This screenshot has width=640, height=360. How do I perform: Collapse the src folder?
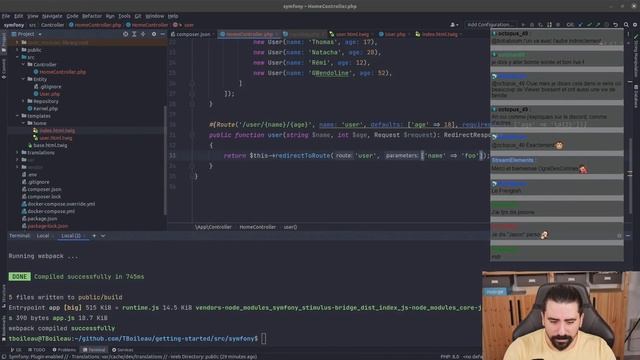[x=18, y=57]
